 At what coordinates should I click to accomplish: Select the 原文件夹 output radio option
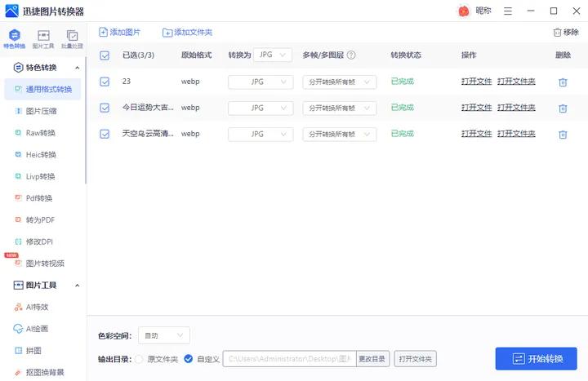[x=139, y=359]
